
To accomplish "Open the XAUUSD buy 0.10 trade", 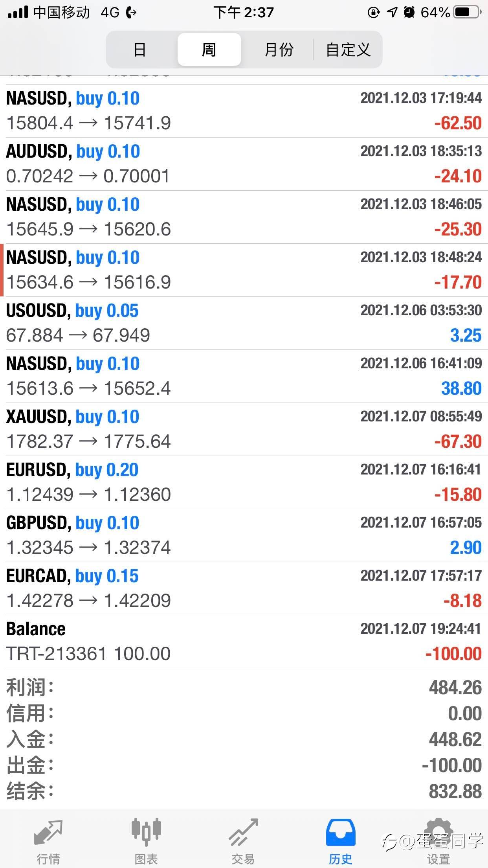I will pyautogui.click(x=244, y=429).
